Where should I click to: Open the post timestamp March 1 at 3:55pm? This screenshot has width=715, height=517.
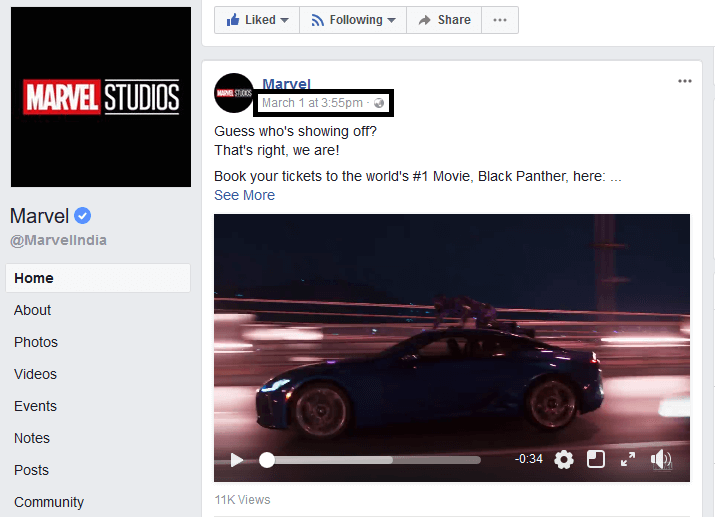pyautogui.click(x=312, y=103)
